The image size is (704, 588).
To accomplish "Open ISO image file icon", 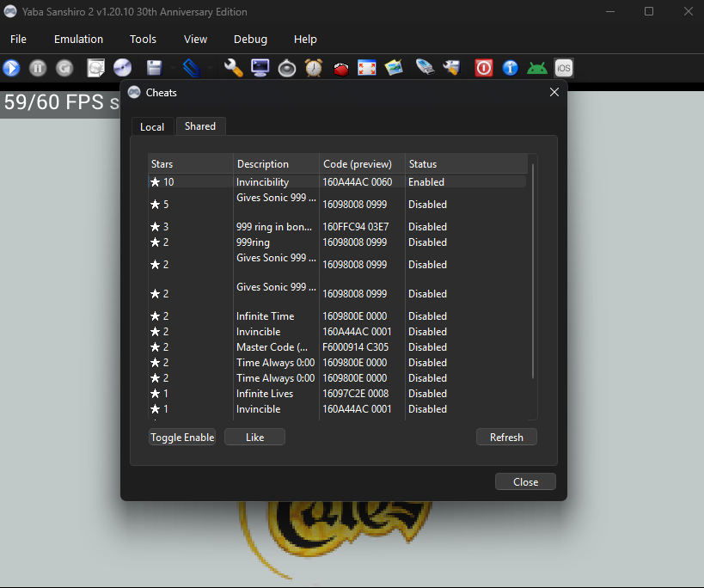I will [95, 68].
